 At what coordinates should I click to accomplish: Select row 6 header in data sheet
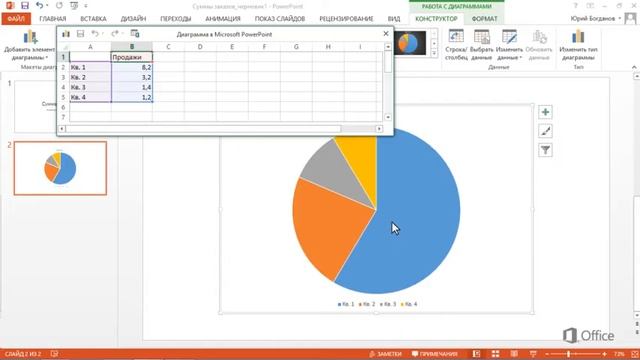(x=63, y=107)
